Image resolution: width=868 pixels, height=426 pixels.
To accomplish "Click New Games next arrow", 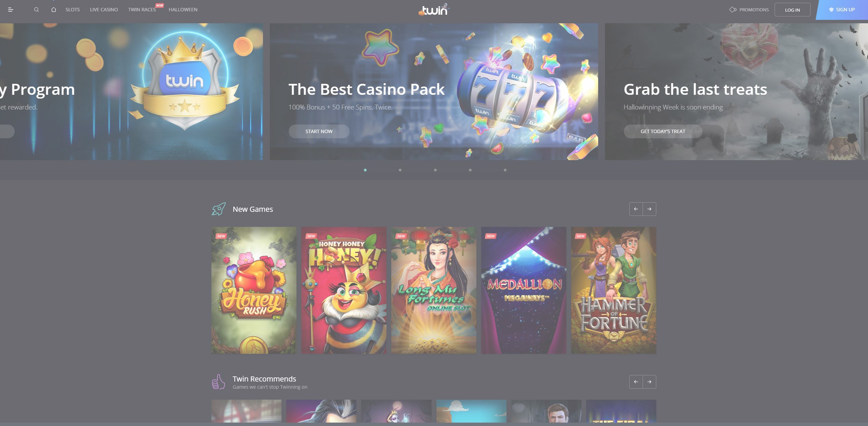I will click(649, 209).
